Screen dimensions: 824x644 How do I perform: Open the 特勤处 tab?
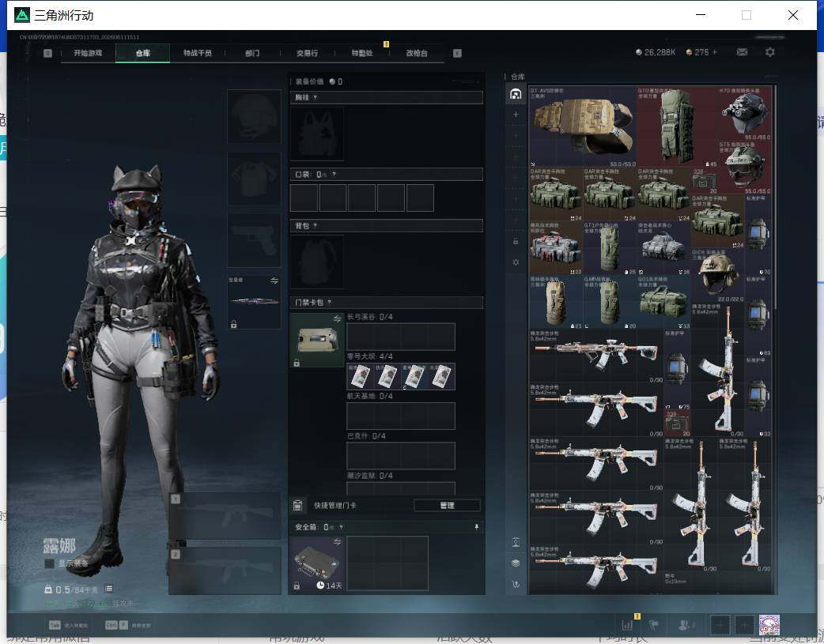361,53
